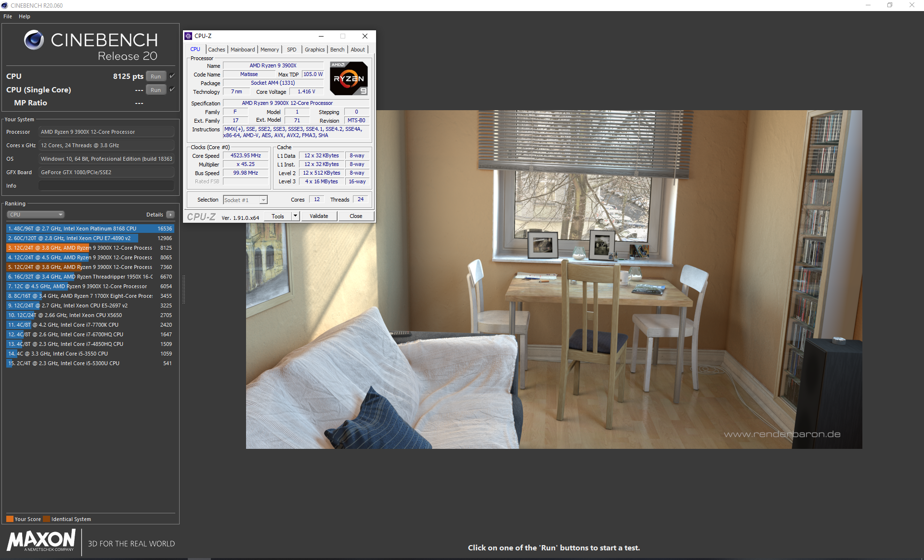Screen dimensions: 924x560
Task: Restore down the Cinebench window
Action: click(x=890, y=5)
